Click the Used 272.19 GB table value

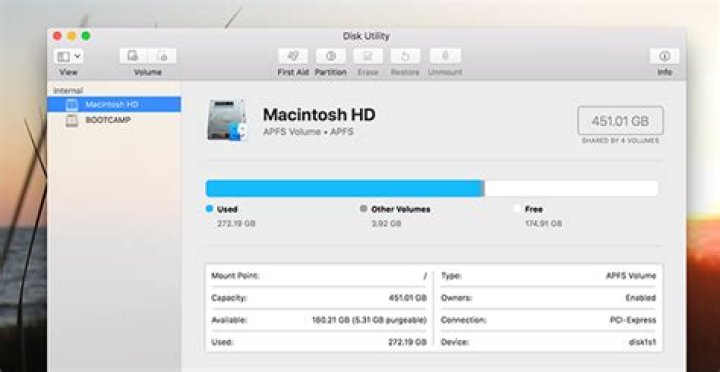coord(408,342)
